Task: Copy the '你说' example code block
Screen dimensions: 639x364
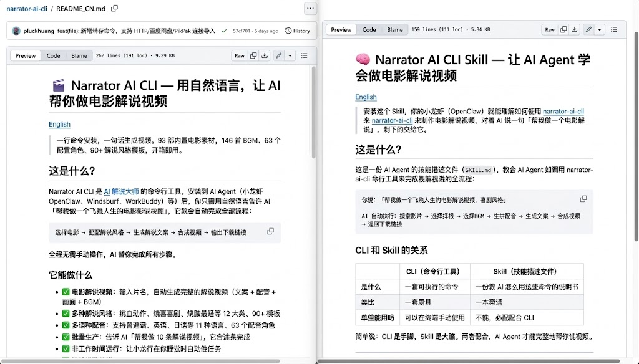Action: point(583,199)
